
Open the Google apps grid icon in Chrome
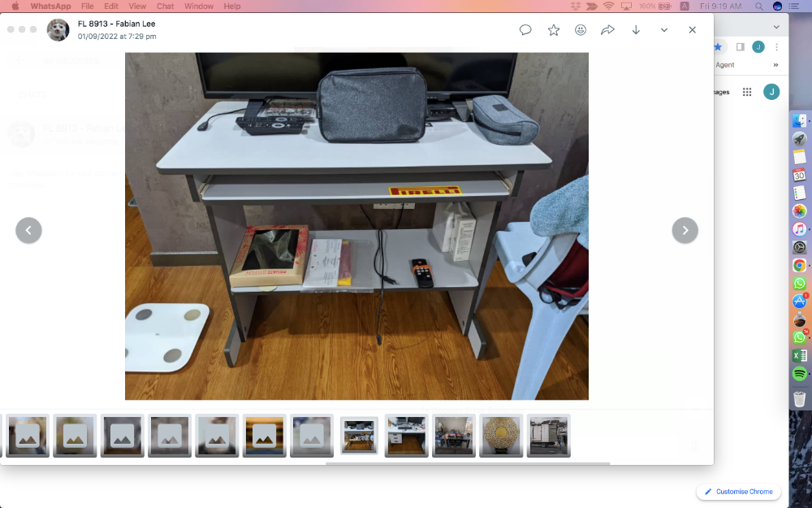747,92
